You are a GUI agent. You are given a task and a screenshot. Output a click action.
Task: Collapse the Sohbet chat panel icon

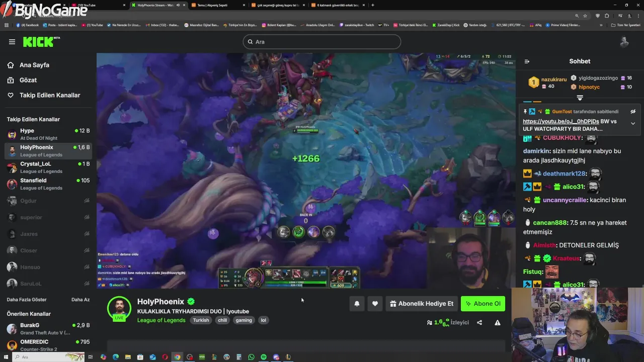click(x=527, y=61)
